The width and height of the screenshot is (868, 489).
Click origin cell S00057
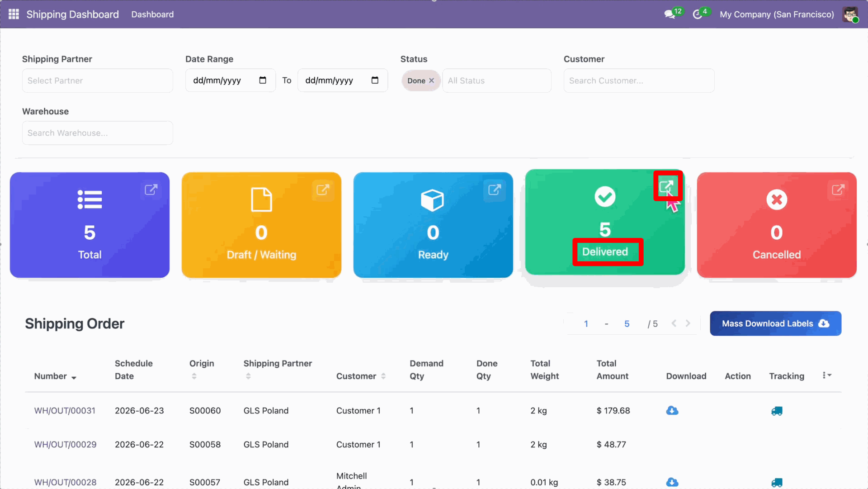(x=205, y=482)
